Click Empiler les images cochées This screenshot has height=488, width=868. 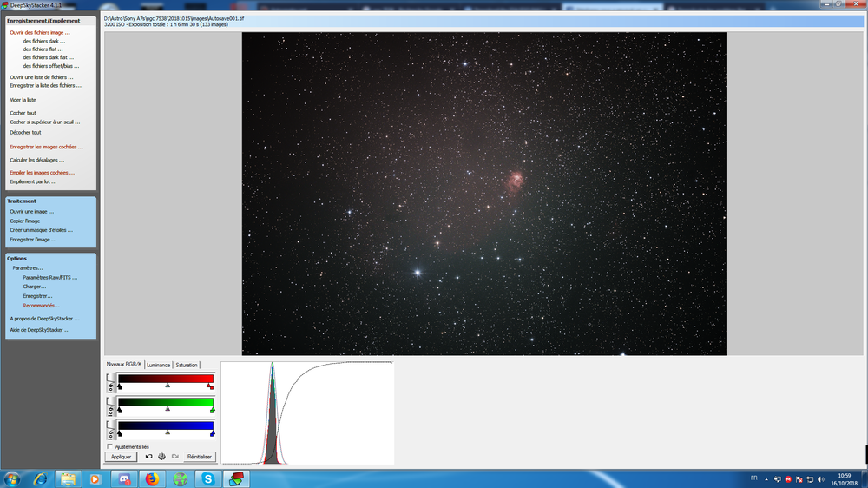click(42, 173)
